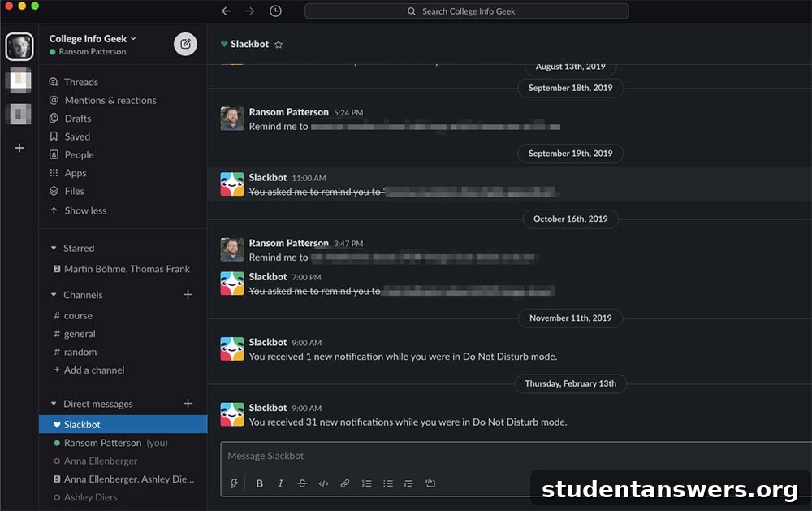Open the history clock icon
This screenshot has width=812, height=511.
275,11
